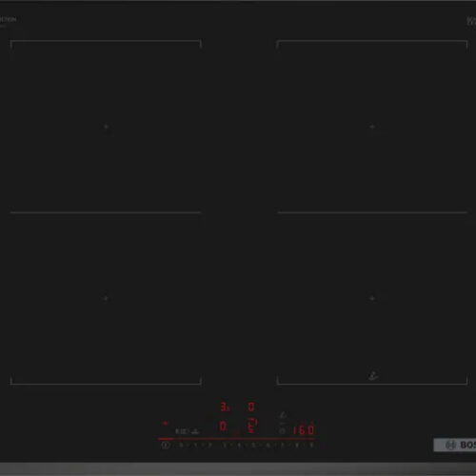Select the upper-right zone display showing 0
The image size is (476, 476).
[251, 407]
